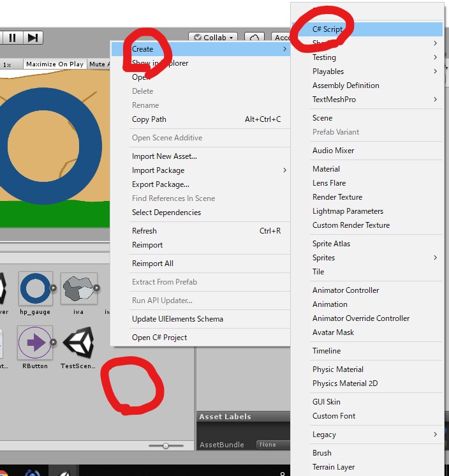Select Copy Path menu entry
Screen dimensions: 449x476
click(201, 119)
